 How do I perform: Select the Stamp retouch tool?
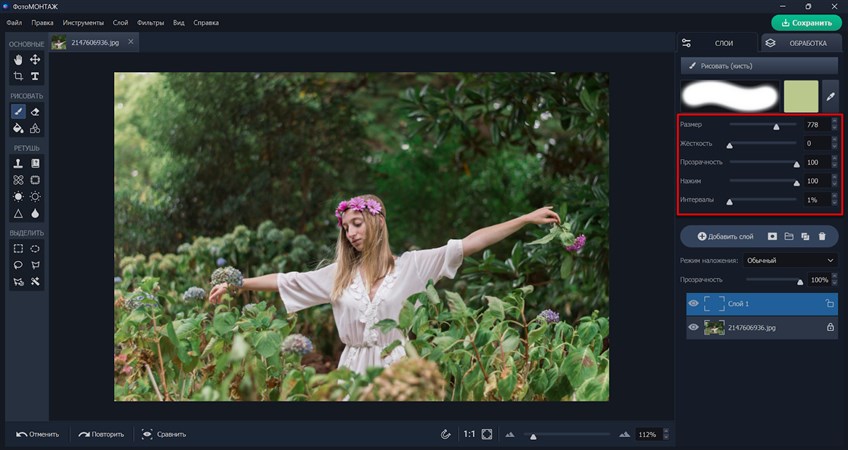[18, 163]
